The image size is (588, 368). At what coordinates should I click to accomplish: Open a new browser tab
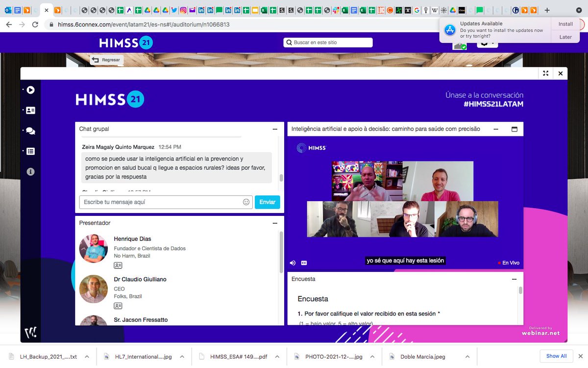click(x=547, y=10)
